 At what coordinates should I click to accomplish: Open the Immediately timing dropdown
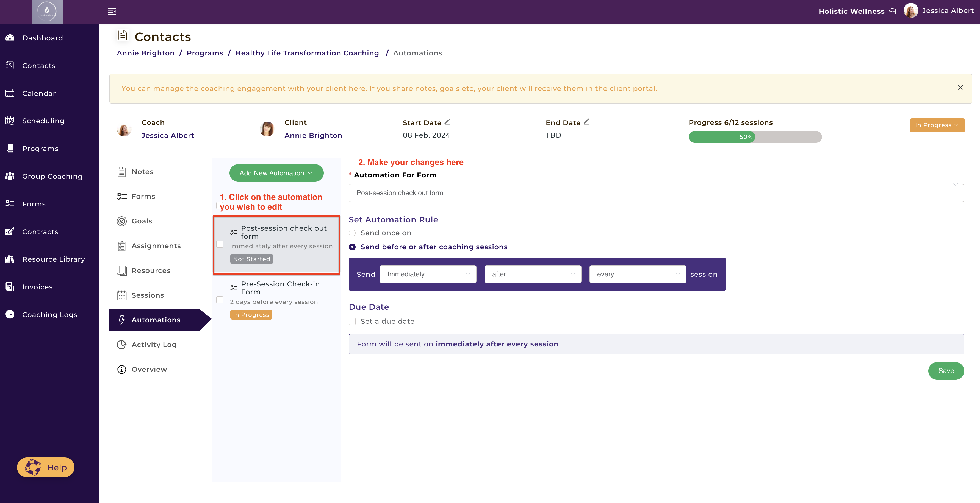[428, 274]
